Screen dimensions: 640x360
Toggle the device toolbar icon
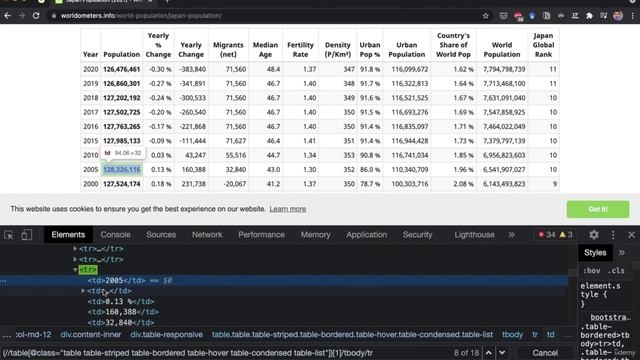pyautogui.click(x=27, y=235)
